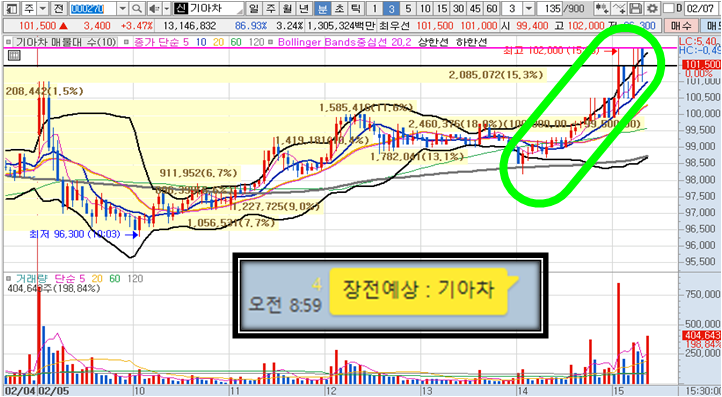Open the 주 type dropdown arrow
722x397 pixels.
click(43, 8)
